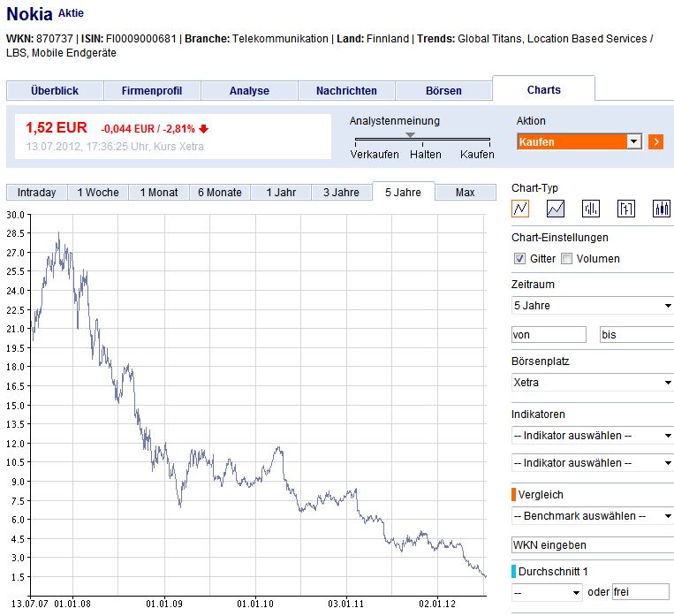Click the red down-arrow price change icon

tap(204, 129)
